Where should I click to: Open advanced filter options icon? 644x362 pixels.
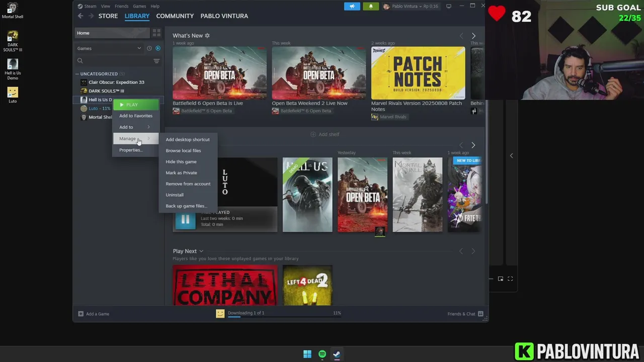tap(156, 61)
